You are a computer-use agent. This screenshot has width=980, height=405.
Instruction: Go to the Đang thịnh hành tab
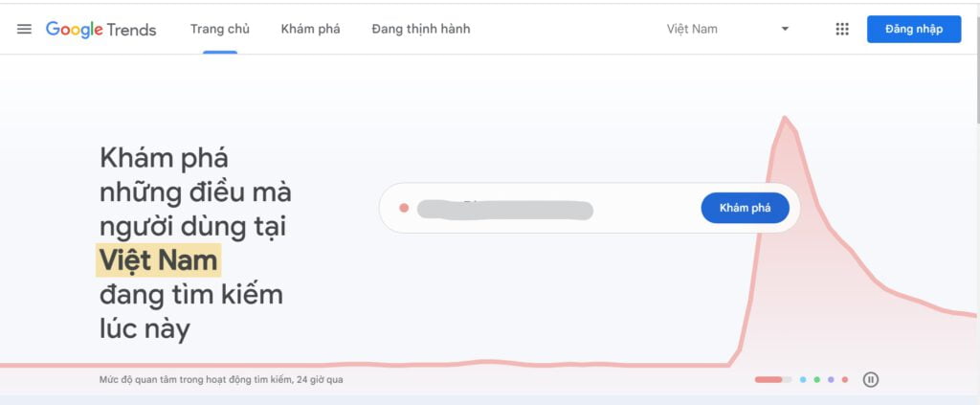click(421, 29)
